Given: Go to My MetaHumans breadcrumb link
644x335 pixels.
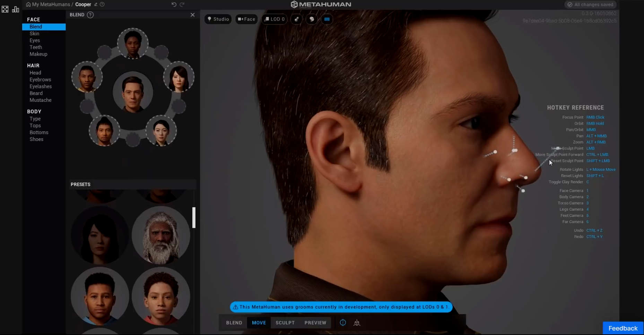Looking at the screenshot, I should click(51, 5).
